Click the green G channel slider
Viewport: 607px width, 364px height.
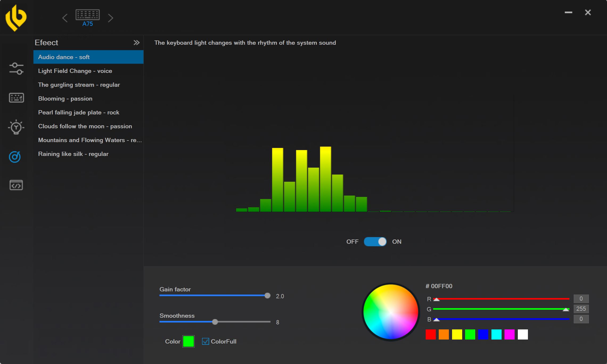click(501, 309)
